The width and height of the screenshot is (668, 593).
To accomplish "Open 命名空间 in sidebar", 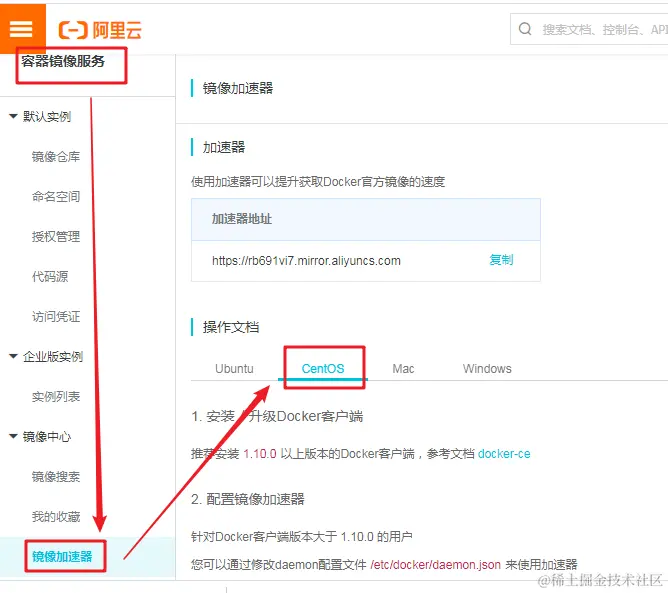I will (56, 196).
